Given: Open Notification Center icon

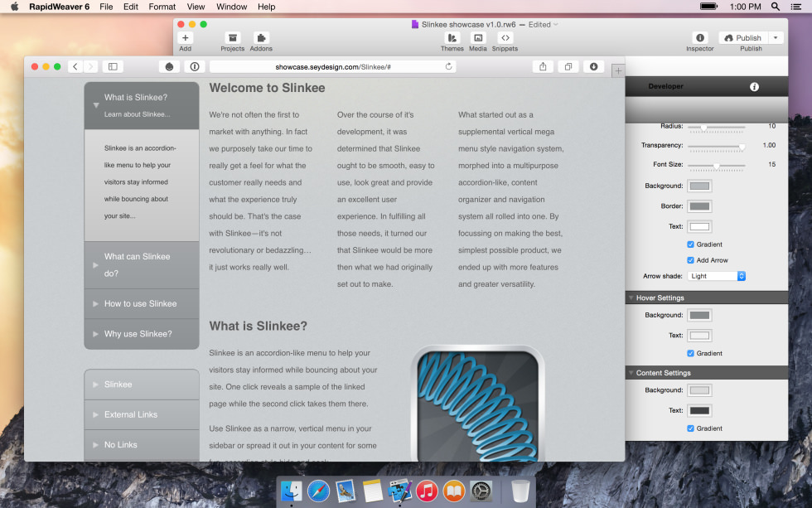Looking at the screenshot, I should (x=796, y=7).
